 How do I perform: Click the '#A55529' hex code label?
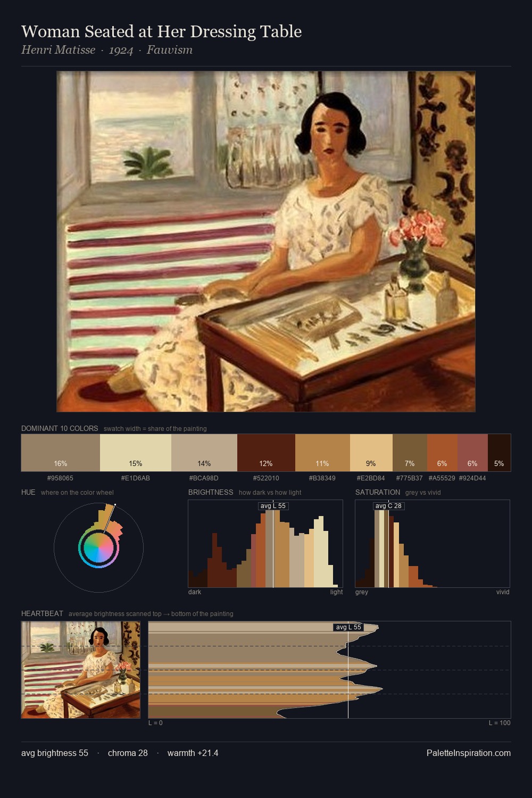[x=442, y=478]
